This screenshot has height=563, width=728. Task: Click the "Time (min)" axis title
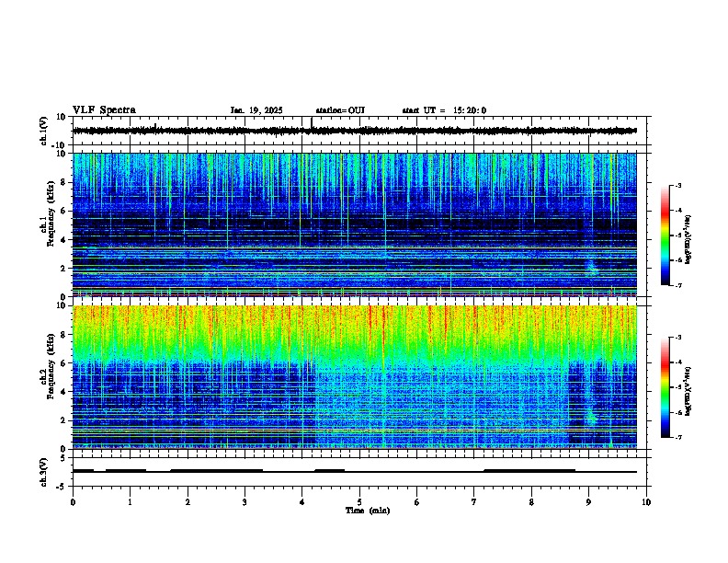point(368,511)
